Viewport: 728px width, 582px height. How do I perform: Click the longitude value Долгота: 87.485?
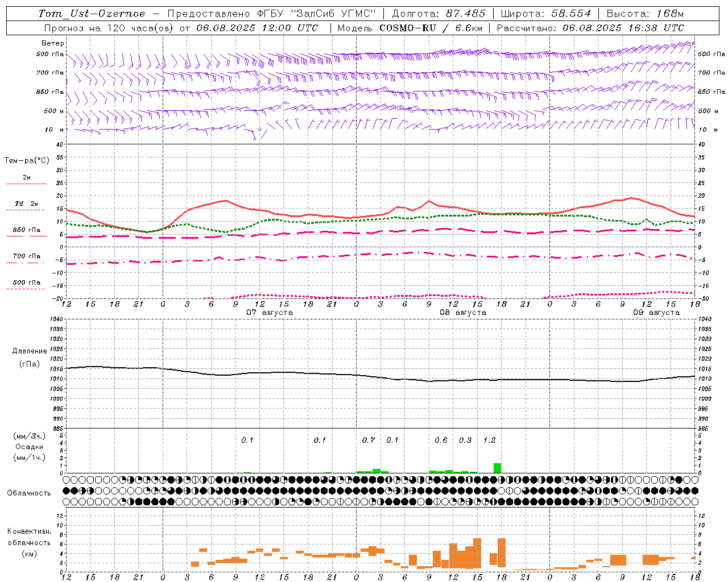click(439, 14)
